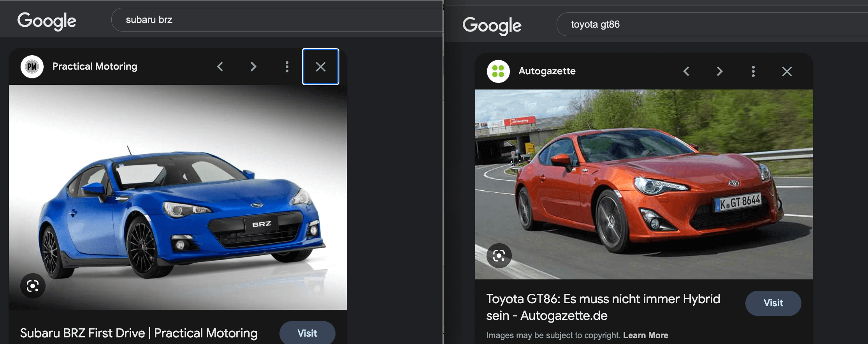Click the 'Images may be subject to copyright.' text
The image size is (868, 344).
coord(553,335)
